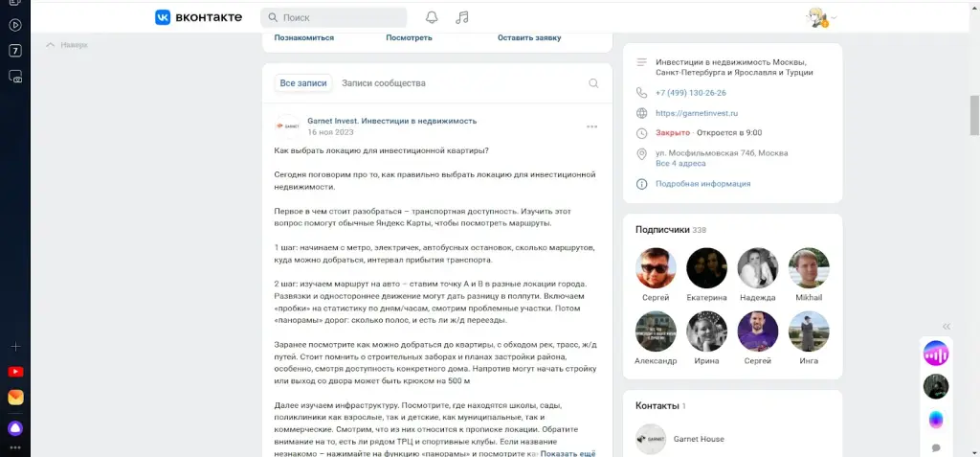Click the info circle icon
Viewport: 980px width, 457px height.
641,184
